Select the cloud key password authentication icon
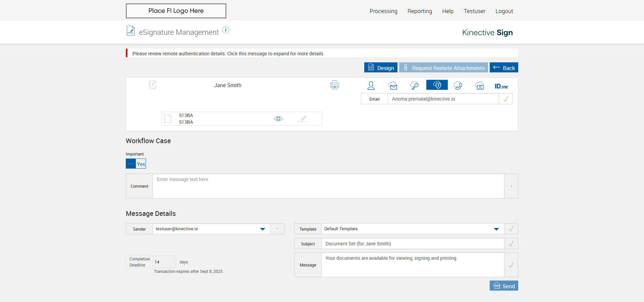Viewport: 644px width, 302px height. click(414, 85)
